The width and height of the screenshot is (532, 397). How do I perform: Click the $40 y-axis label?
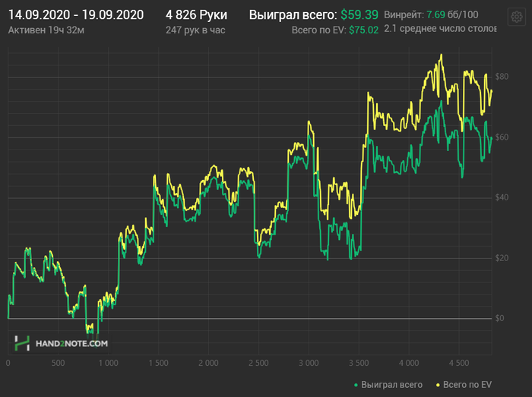tap(502, 197)
